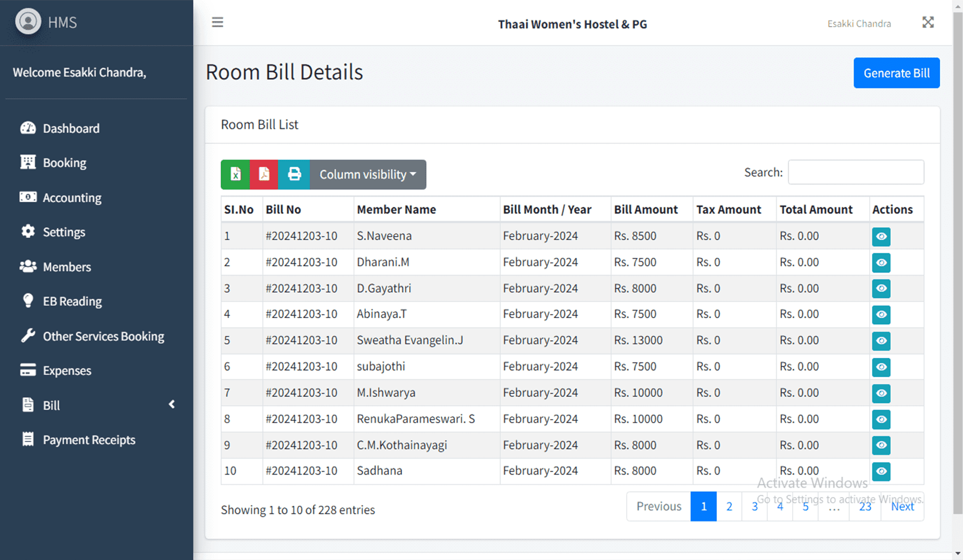View bill details for RenukaParameswari. S
This screenshot has height=560, width=963.
(881, 419)
